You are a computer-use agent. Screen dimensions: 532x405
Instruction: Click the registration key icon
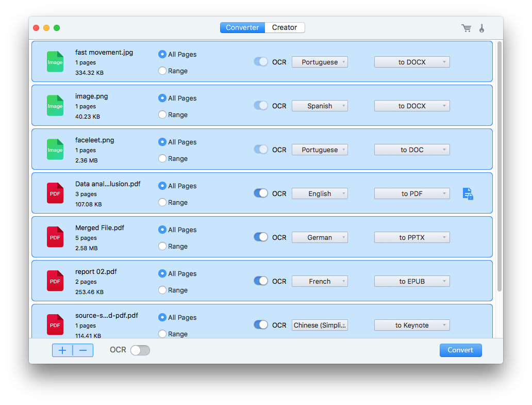pyautogui.click(x=481, y=28)
